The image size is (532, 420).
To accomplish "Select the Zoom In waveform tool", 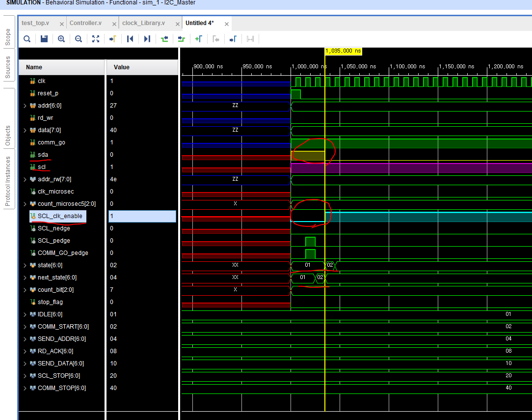I will [x=61, y=39].
